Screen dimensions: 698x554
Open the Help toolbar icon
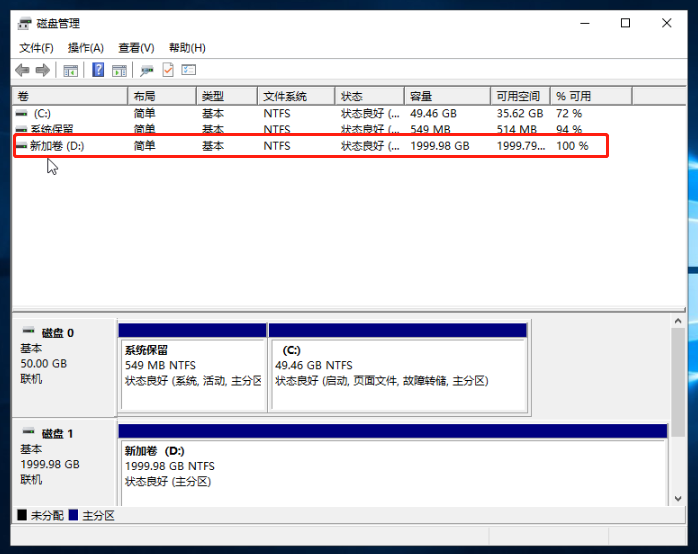tap(98, 70)
